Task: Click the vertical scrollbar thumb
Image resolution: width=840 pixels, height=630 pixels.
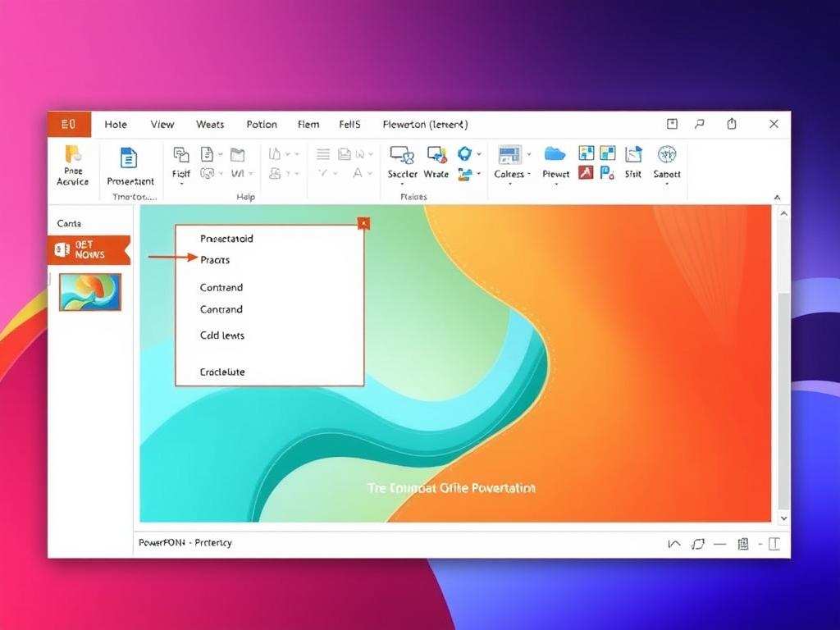Action: pyautogui.click(x=783, y=402)
